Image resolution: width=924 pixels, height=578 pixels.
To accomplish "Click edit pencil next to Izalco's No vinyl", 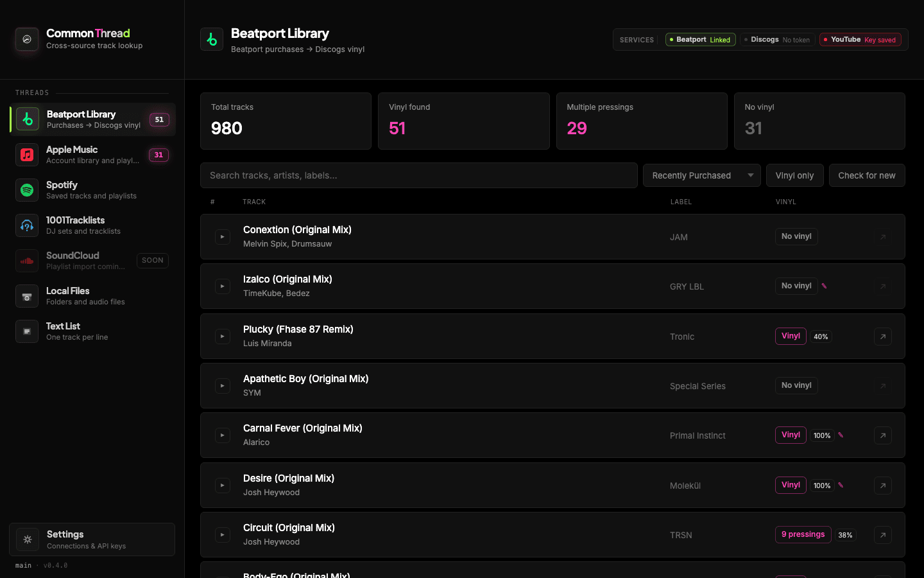I will tap(824, 286).
